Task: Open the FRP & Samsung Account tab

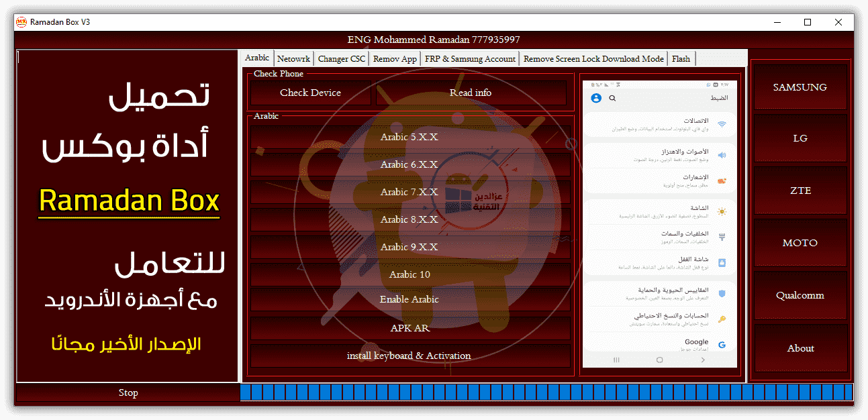Action: 470,58
